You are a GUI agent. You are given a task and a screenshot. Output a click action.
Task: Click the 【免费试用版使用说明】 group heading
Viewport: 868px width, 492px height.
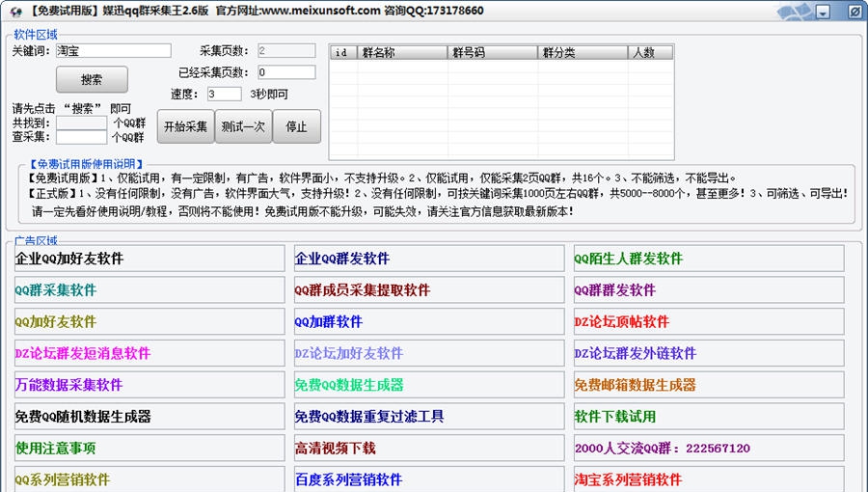[87, 164]
